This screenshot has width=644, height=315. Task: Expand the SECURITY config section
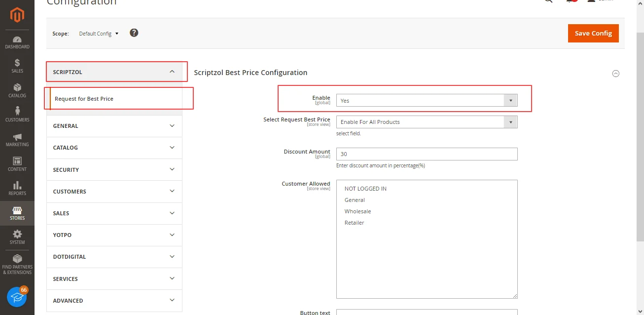[x=114, y=169]
